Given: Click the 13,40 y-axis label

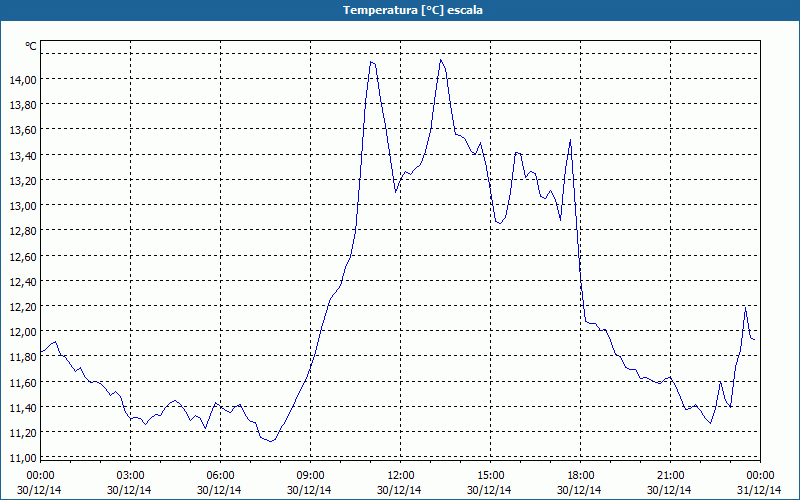Looking at the screenshot, I should (23, 155).
